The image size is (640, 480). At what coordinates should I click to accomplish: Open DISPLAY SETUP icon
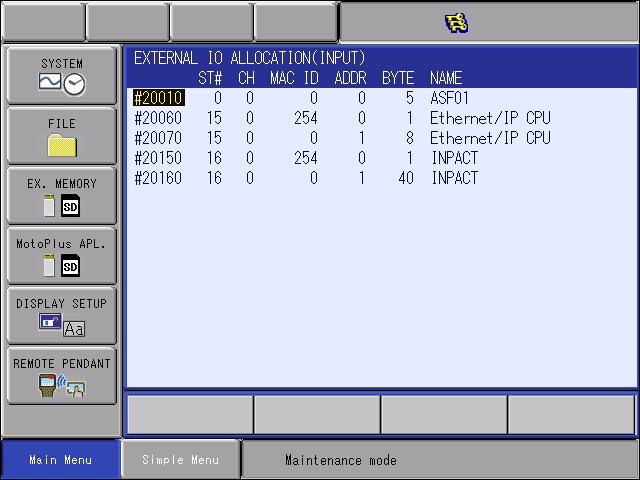click(x=62, y=315)
